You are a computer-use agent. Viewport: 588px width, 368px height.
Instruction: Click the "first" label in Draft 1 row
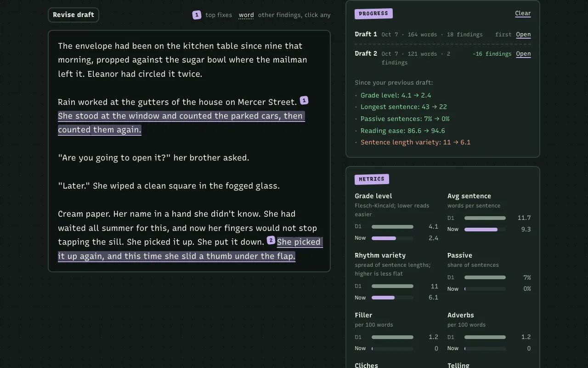(503, 34)
